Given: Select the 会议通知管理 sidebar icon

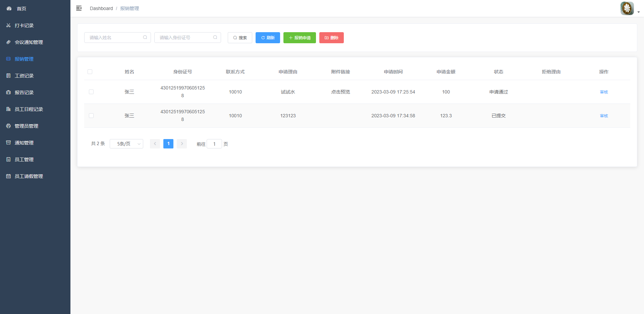Looking at the screenshot, I should coord(8,42).
